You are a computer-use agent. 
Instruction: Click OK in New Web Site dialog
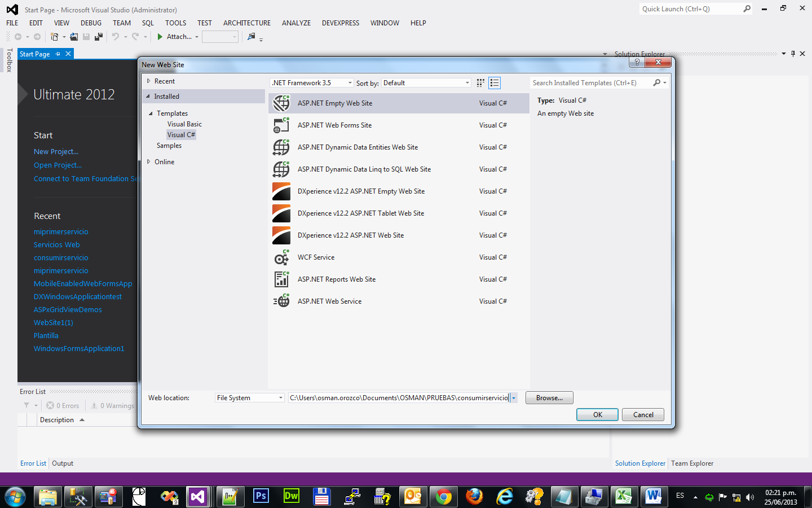(598, 415)
